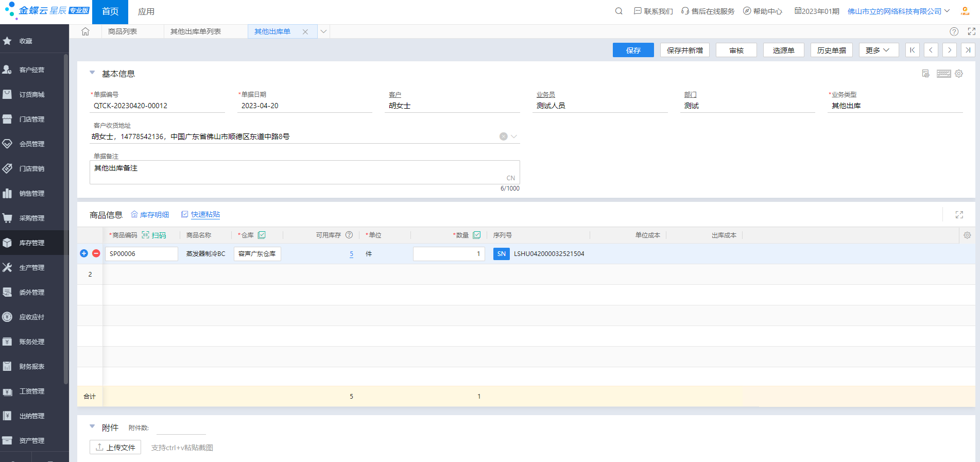Click the blue 保存 button
980x462 pixels.
pos(633,50)
